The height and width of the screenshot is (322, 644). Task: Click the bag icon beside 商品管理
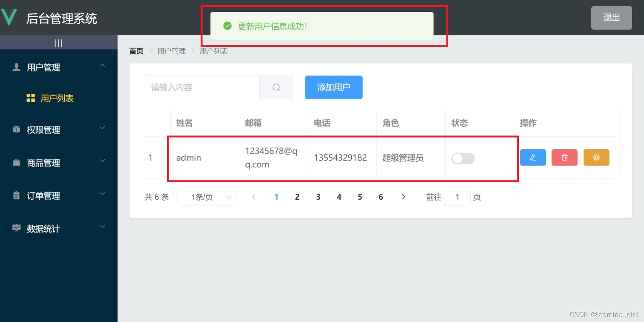(x=16, y=163)
